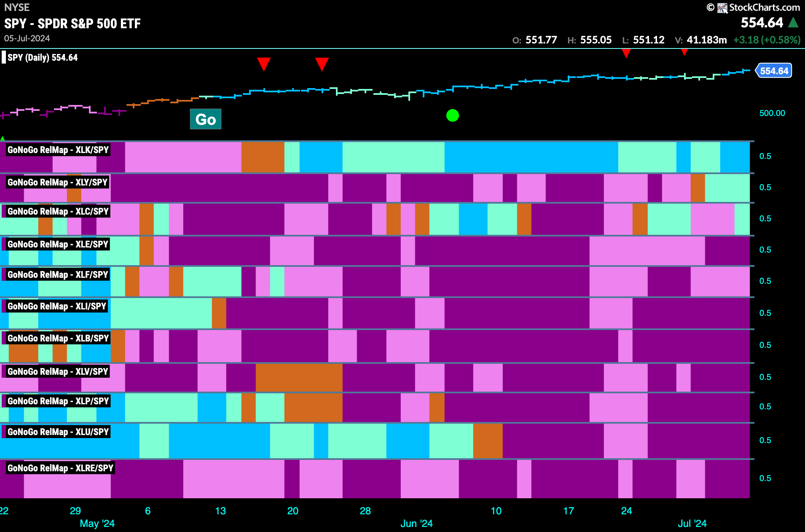
Task: Click the SPY (Daily) 554.64 legend label
Action: (x=43, y=57)
